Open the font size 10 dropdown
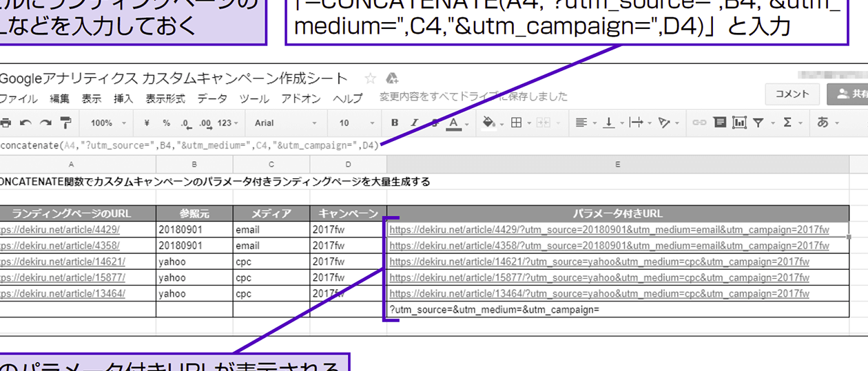Image resolution: width=868 pixels, height=371 pixels. coord(357,123)
